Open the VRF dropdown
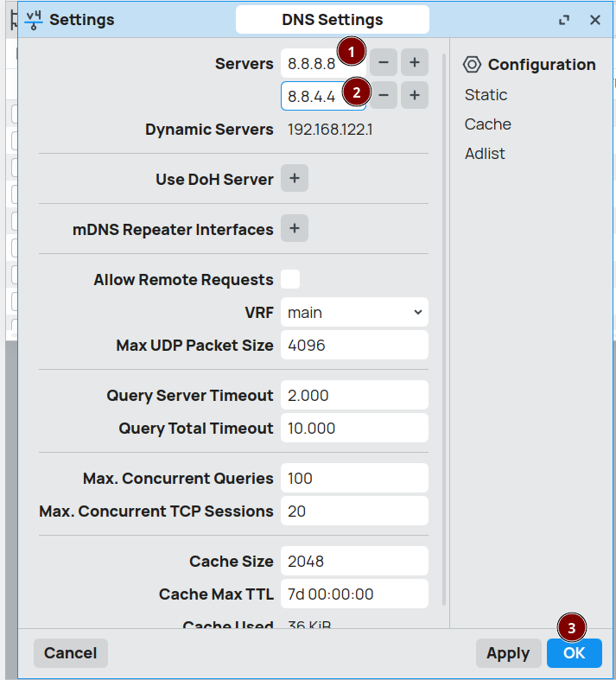616x680 pixels. (x=354, y=312)
